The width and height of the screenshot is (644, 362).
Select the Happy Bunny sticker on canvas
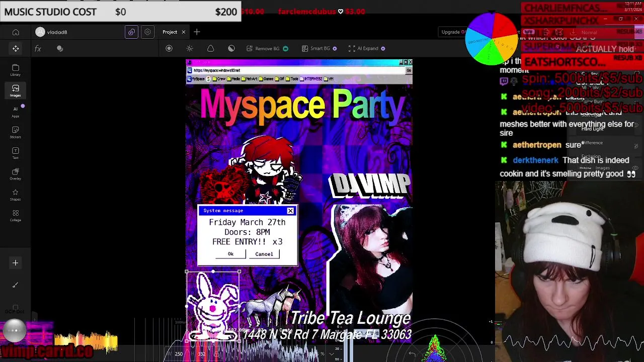pyautogui.click(x=213, y=307)
